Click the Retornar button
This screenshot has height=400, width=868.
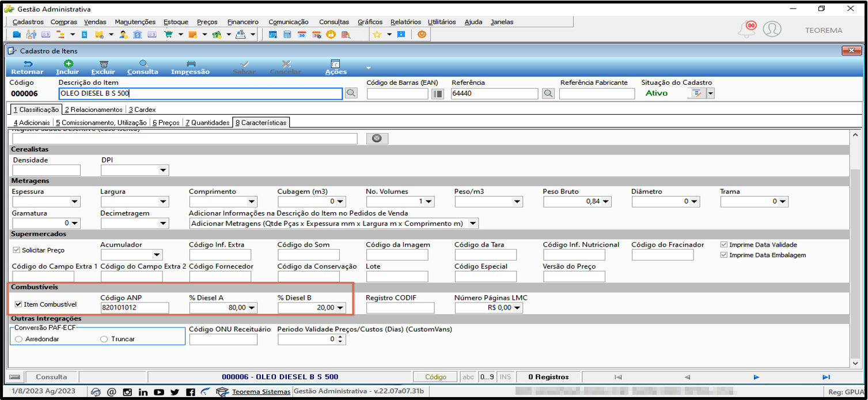tap(28, 67)
